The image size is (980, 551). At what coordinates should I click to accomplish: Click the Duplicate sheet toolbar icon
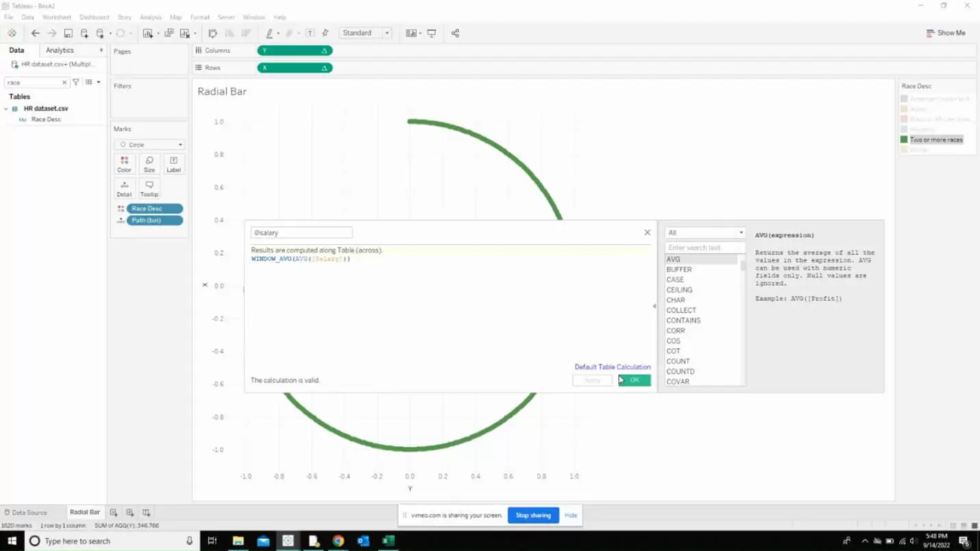pyautogui.click(x=169, y=33)
